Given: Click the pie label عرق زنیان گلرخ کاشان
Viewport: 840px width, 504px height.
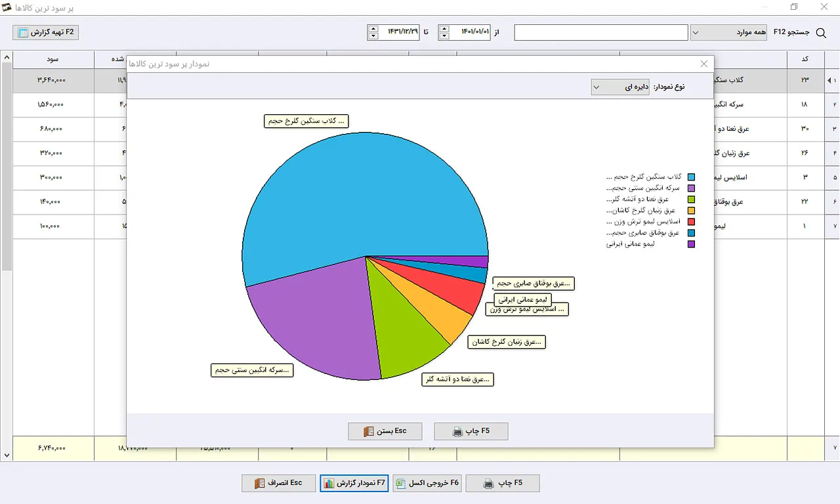Looking at the screenshot, I should (x=507, y=342).
